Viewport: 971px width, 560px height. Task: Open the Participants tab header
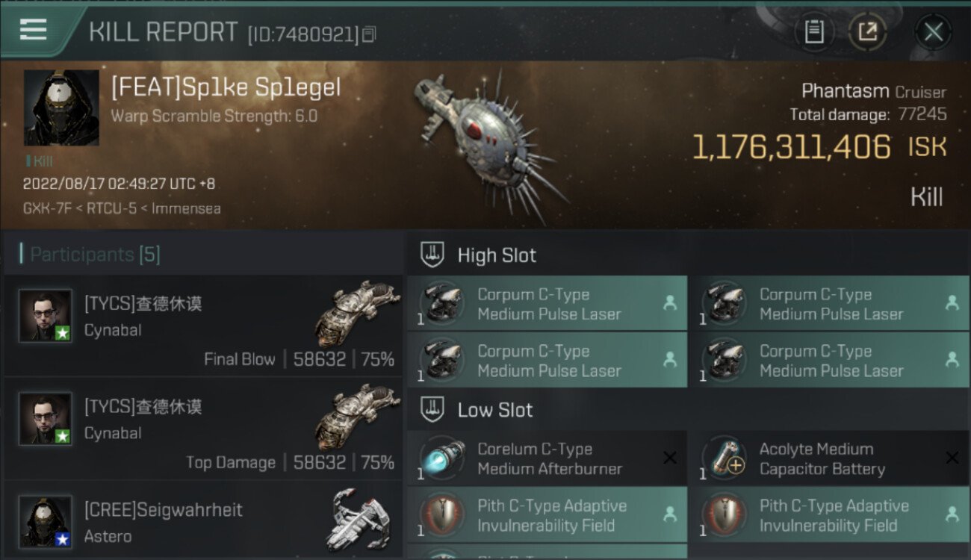(x=95, y=255)
